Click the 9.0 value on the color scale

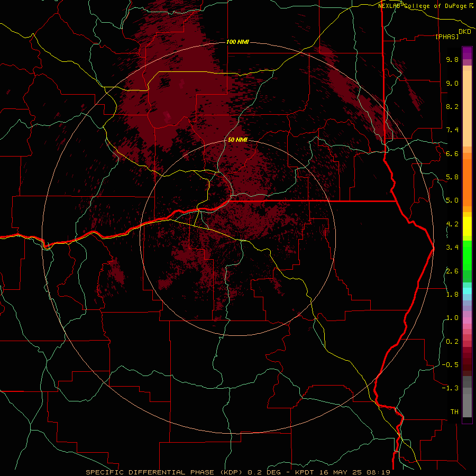coord(452,83)
